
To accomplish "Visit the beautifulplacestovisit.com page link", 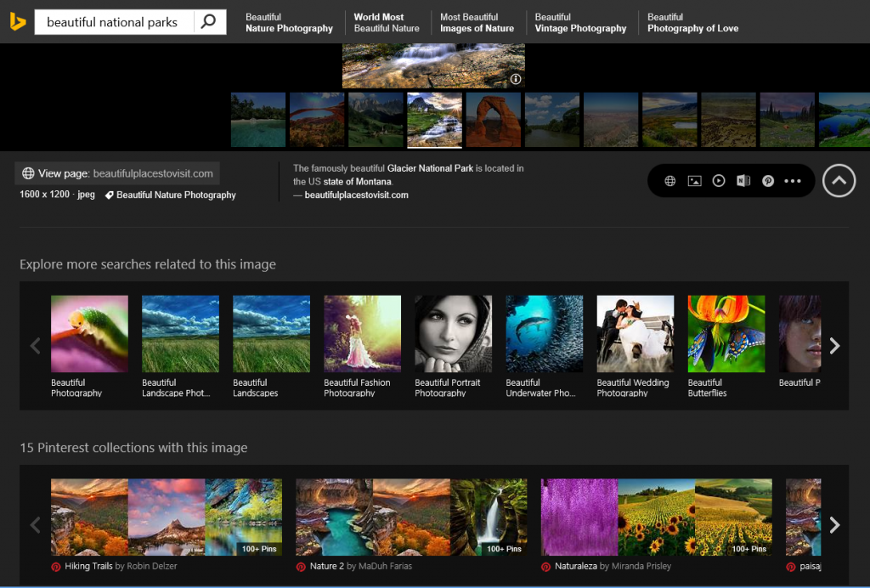I will (x=116, y=172).
